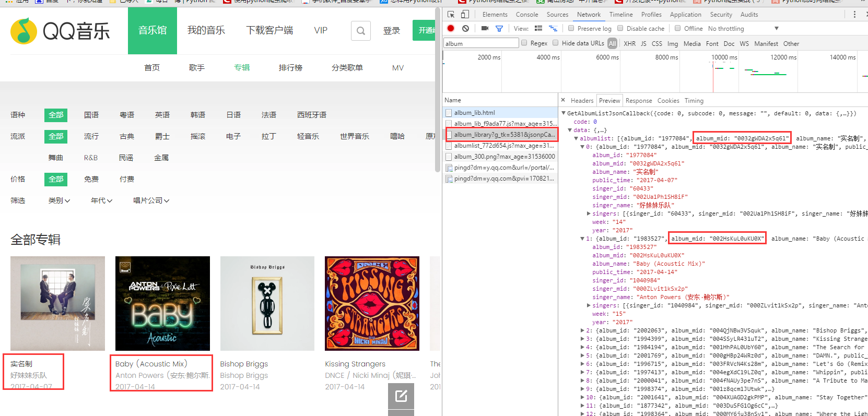Open the Application tab

click(x=685, y=15)
